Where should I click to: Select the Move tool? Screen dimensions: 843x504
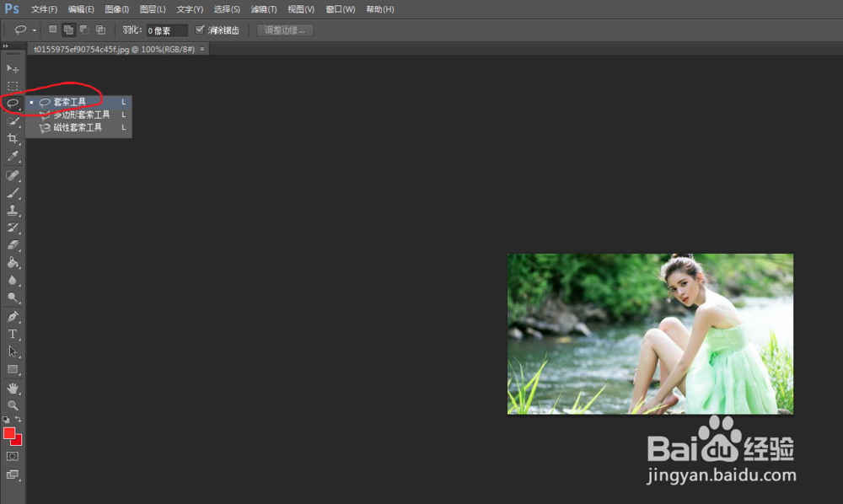13,69
